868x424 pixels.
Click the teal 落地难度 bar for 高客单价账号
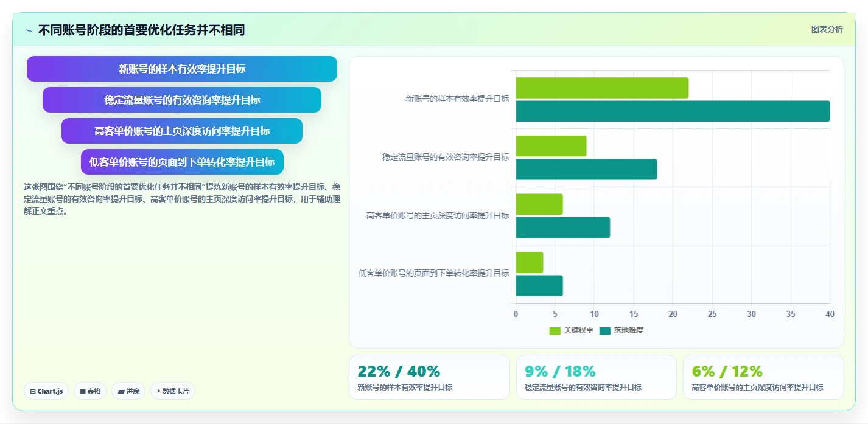click(562, 228)
